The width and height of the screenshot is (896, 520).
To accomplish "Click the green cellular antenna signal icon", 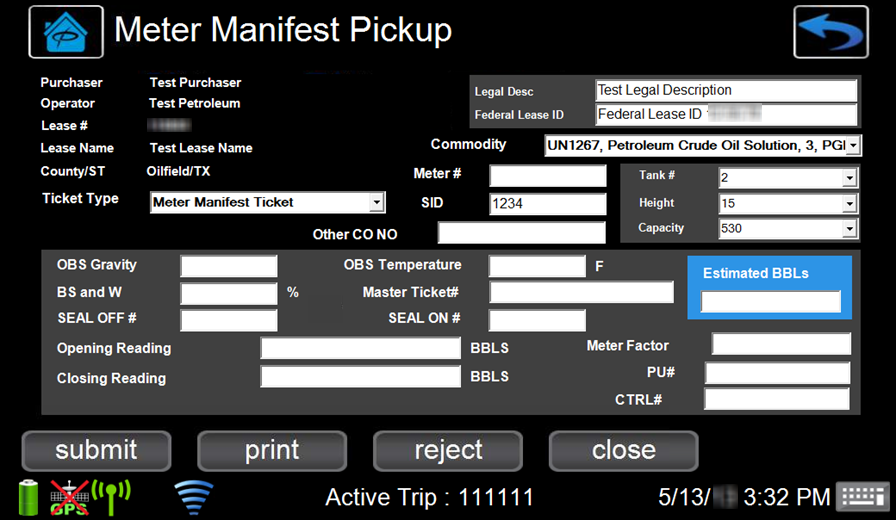I will 112,494.
